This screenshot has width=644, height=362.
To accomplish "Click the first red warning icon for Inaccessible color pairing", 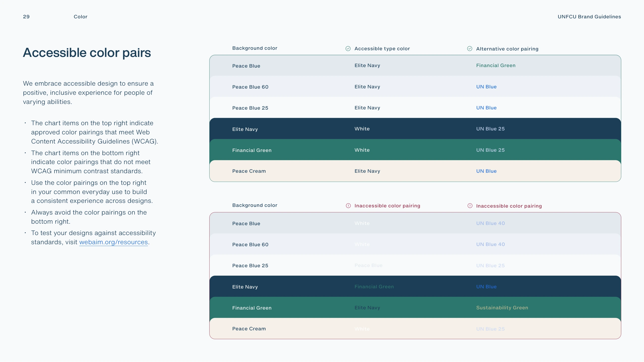I will (x=348, y=206).
